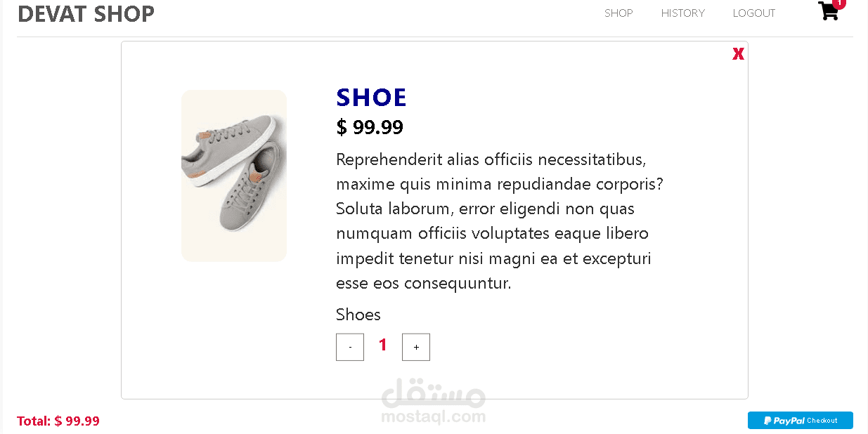
Task: Click the gray sneakers product image
Action: (234, 176)
